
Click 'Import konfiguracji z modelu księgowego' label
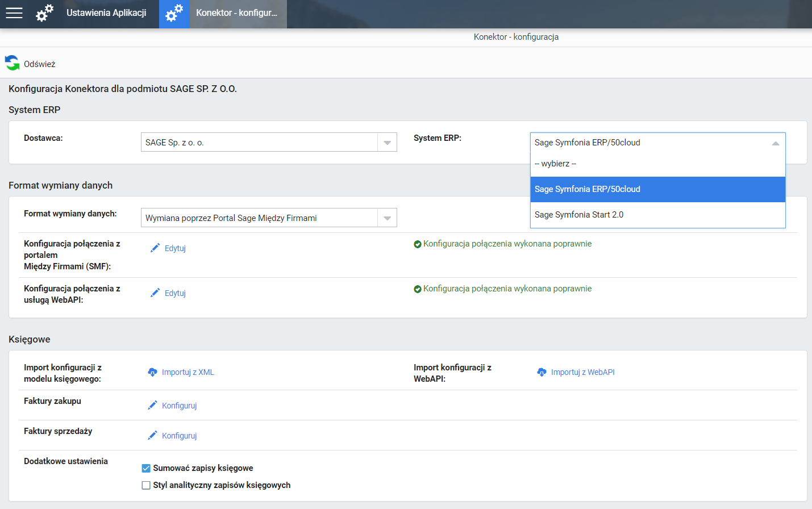[x=63, y=373]
